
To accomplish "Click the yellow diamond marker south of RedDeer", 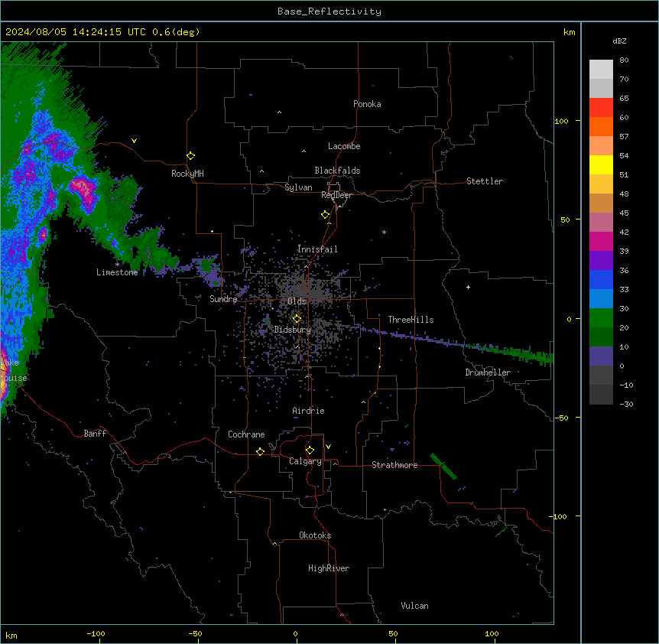I will [326, 215].
